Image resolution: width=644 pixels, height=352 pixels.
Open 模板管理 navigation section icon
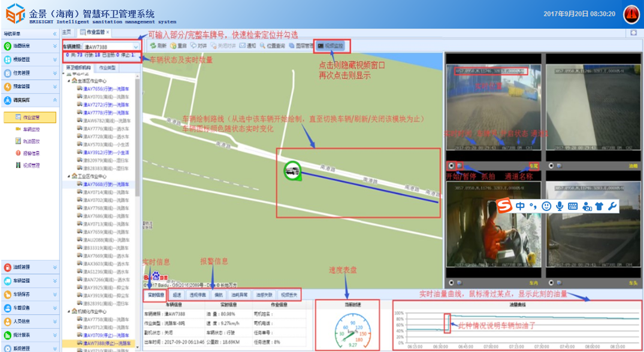click(x=7, y=59)
